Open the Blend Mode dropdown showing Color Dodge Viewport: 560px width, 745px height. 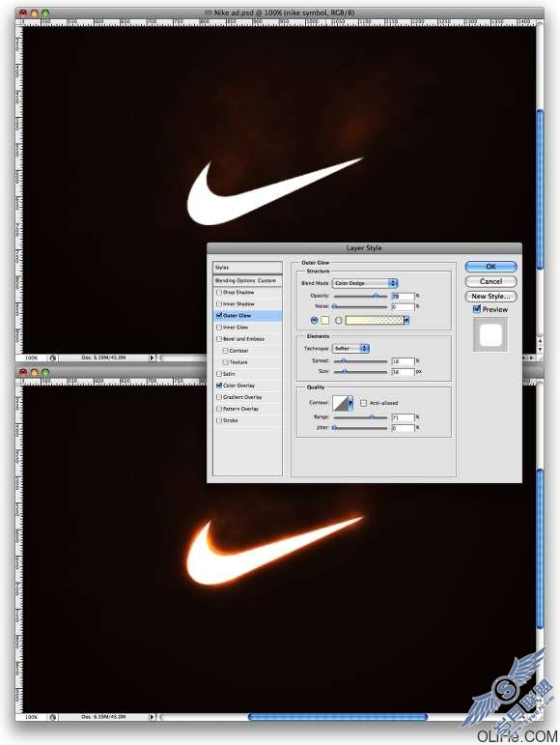pyautogui.click(x=364, y=283)
